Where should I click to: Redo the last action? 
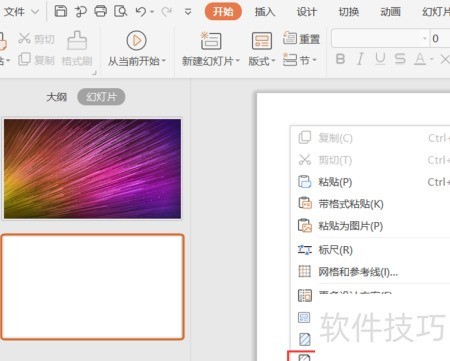166,12
